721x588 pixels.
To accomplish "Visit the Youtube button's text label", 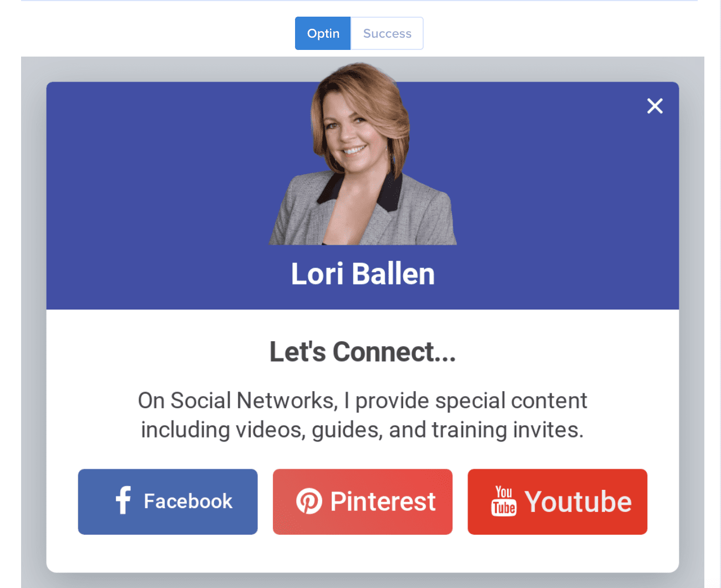I will click(x=578, y=501).
